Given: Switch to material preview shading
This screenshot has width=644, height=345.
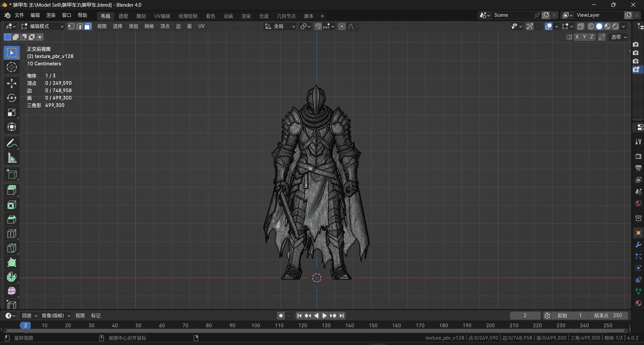Looking at the screenshot, I should (x=607, y=26).
